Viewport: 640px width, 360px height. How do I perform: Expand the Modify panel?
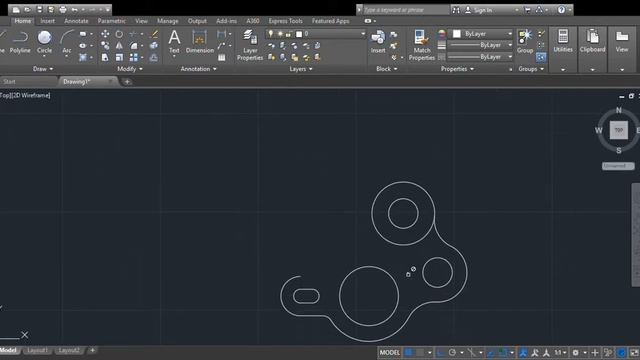(130, 69)
